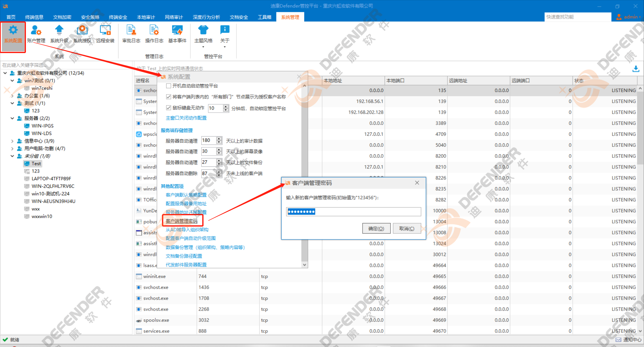The height and width of the screenshot is (347, 644).
Task: Adjust audit data cleanup stepper showing 180
Action: tap(219, 141)
